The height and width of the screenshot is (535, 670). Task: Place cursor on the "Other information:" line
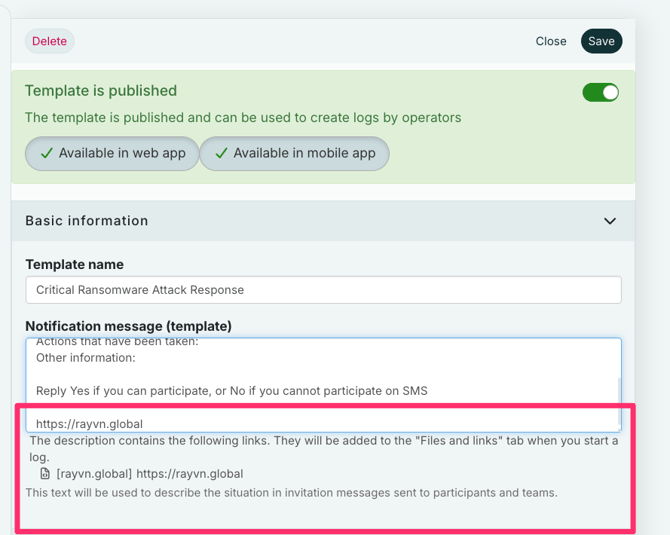point(85,357)
